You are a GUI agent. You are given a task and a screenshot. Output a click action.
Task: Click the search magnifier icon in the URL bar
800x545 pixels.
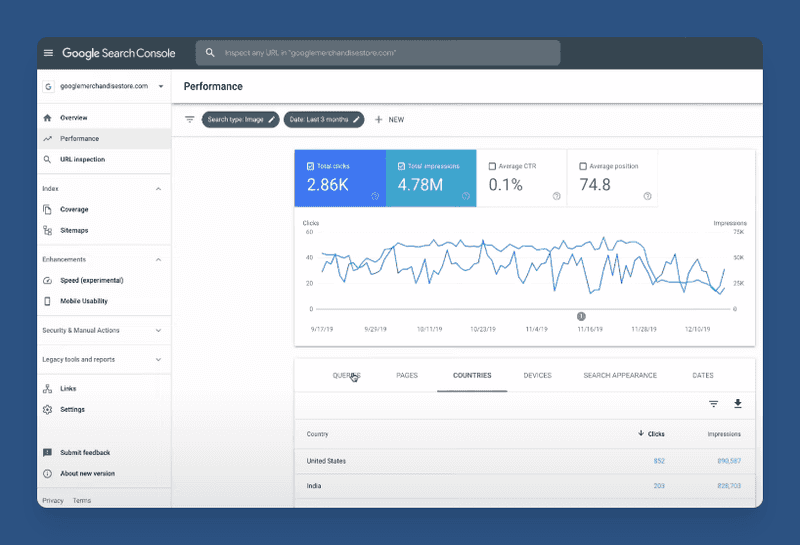click(210, 53)
